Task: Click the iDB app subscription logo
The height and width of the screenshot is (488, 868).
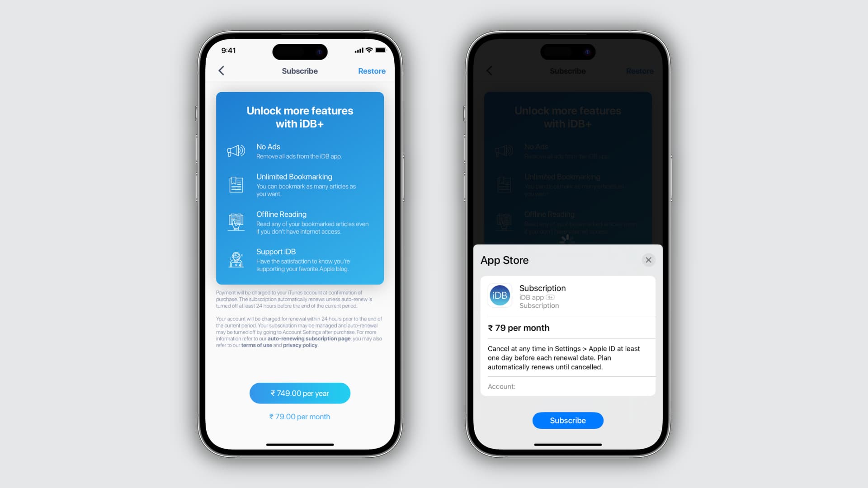Action: pos(500,296)
